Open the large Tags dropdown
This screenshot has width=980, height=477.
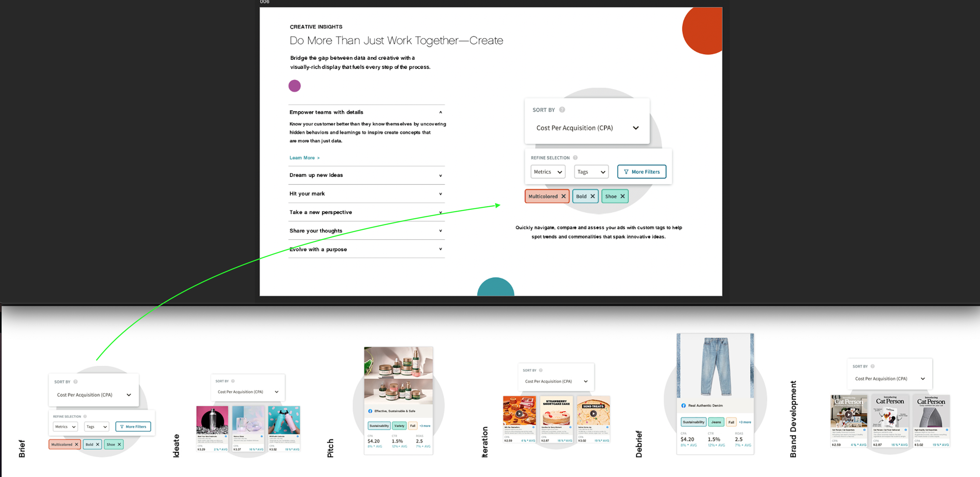tap(591, 172)
